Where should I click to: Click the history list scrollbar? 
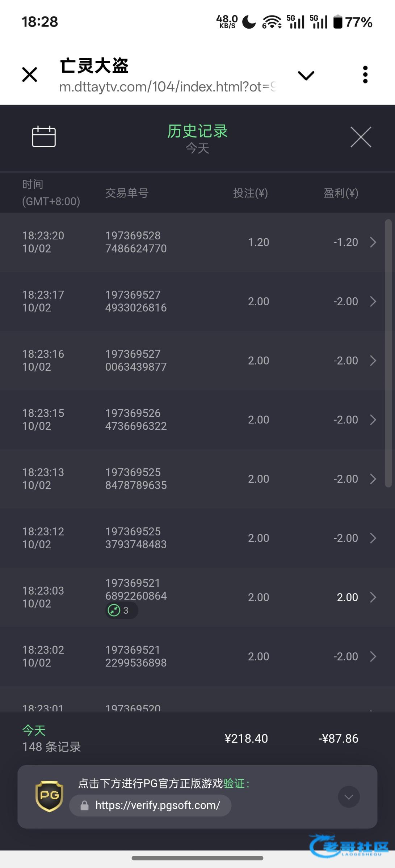388,354
